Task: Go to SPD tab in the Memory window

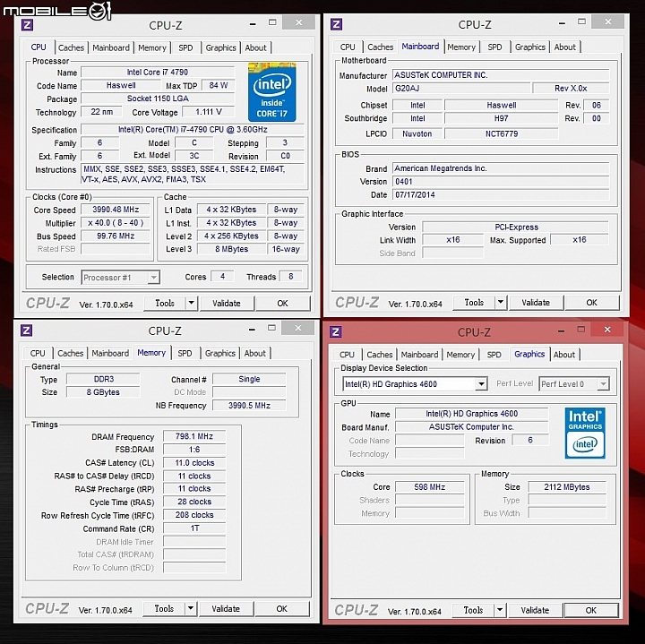Action: pos(185,353)
